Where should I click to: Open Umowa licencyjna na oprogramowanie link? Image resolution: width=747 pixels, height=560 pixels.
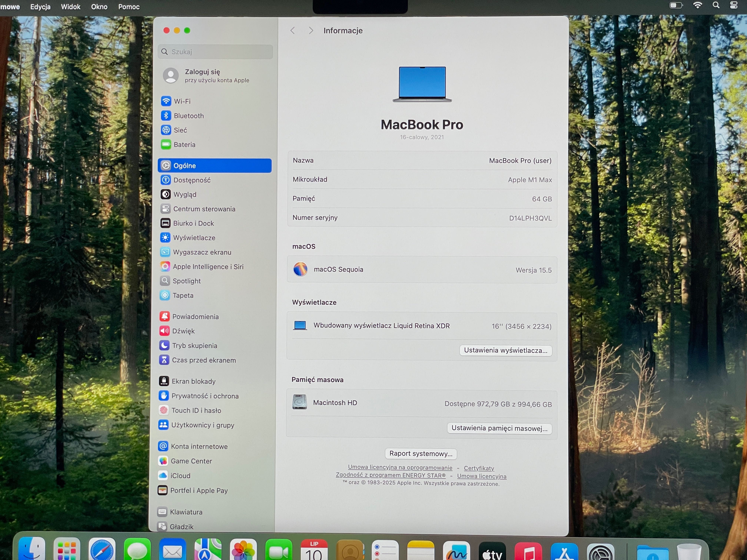click(x=400, y=468)
